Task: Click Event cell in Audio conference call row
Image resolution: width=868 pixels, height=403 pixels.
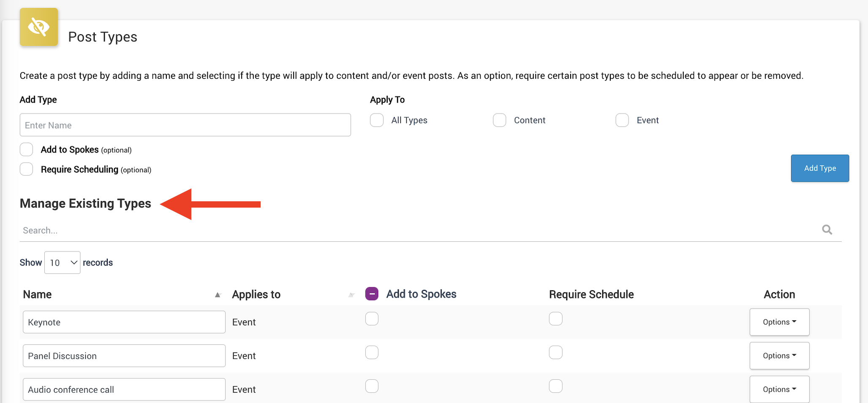Action: point(244,389)
